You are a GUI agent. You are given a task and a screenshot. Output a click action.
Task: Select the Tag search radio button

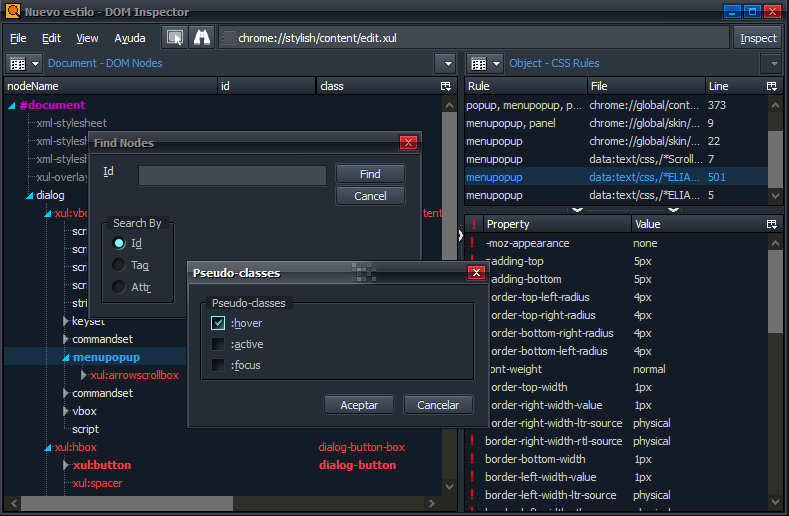(119, 265)
